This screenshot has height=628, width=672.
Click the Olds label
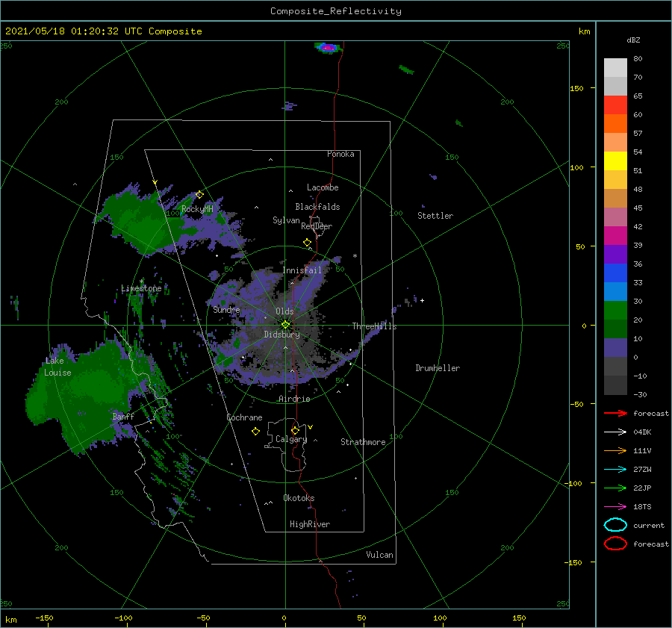284,311
